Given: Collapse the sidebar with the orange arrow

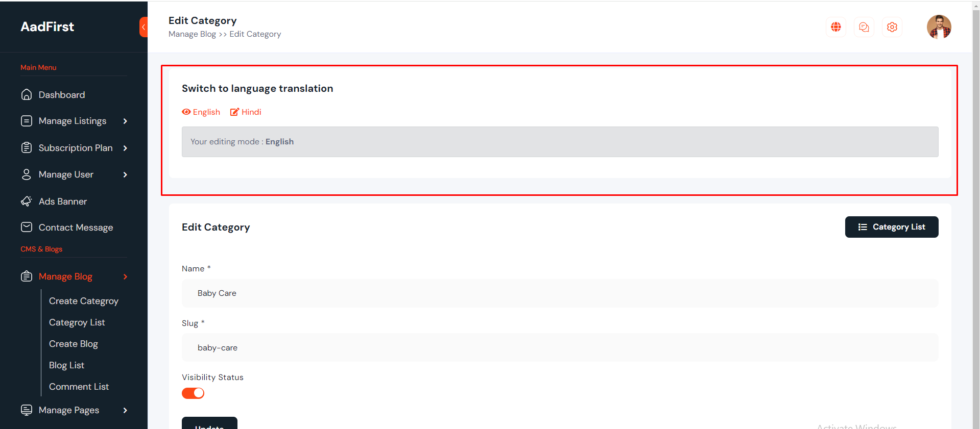Looking at the screenshot, I should [144, 27].
